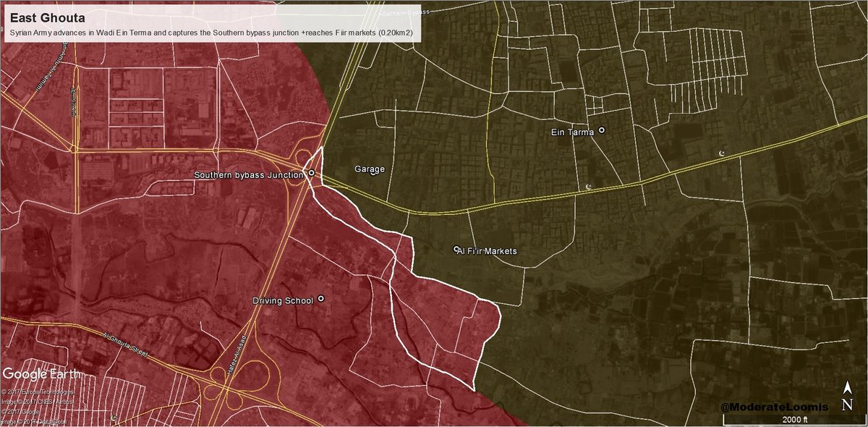Click the East Ghouta title heading
The width and height of the screenshot is (868, 427).
click(36, 18)
